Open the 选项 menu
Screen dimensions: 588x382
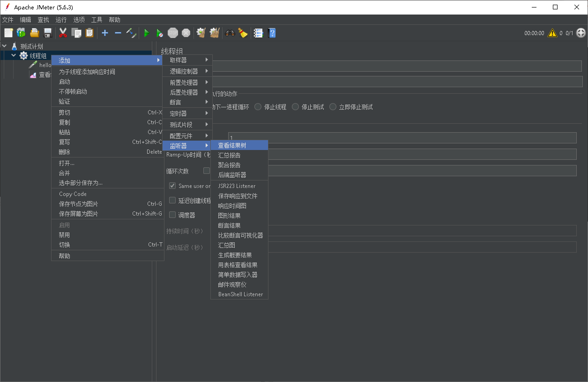[x=79, y=20]
